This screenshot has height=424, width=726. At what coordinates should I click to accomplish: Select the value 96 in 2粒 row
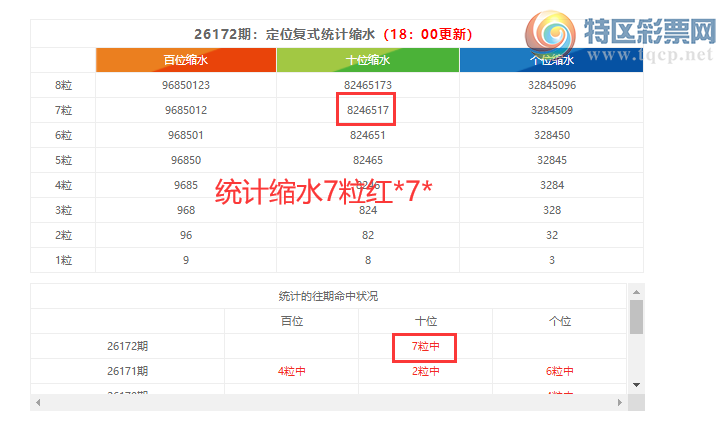coord(186,235)
